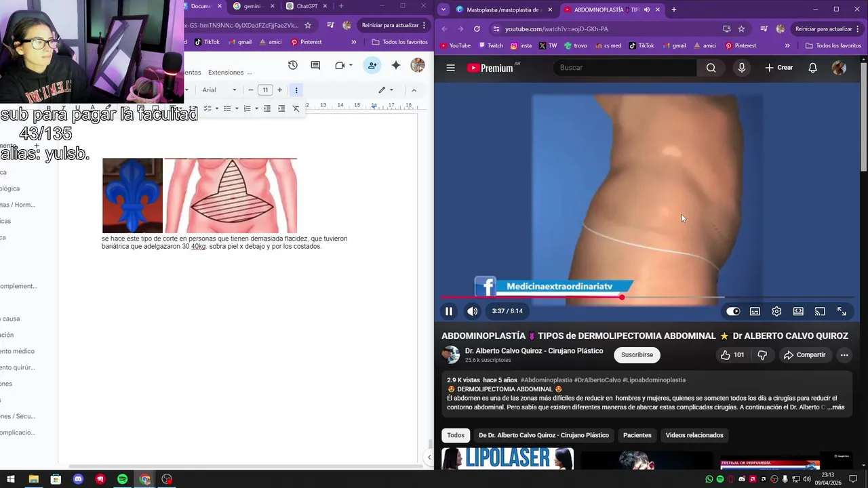Screen dimensions: 868x488
Task: Click the clear formatting icon
Action: point(296,108)
